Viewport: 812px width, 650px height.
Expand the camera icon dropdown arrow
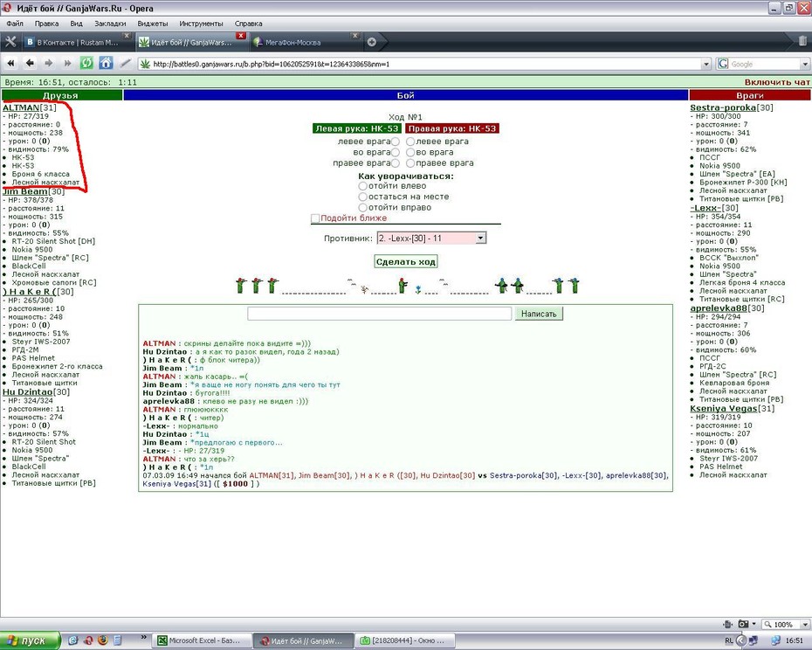pyautogui.click(x=754, y=624)
